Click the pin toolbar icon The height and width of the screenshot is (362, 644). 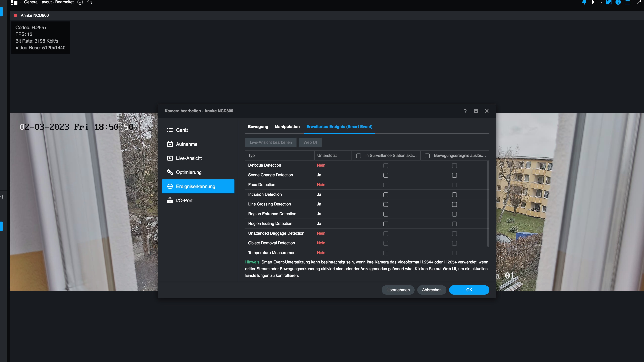pyautogui.click(x=584, y=2)
